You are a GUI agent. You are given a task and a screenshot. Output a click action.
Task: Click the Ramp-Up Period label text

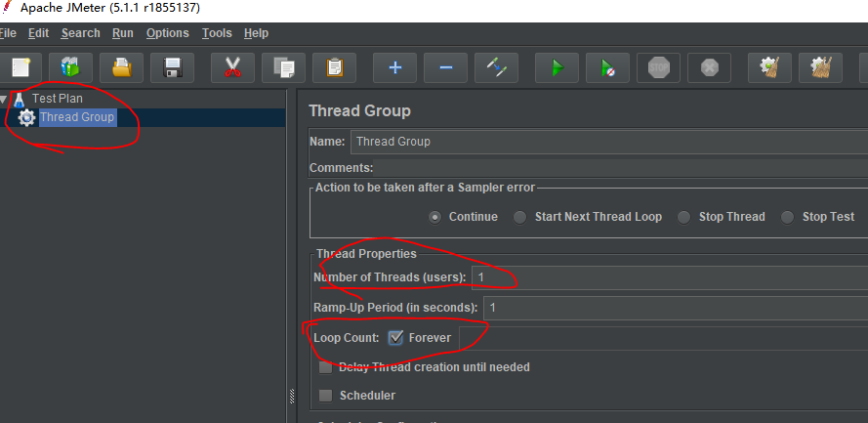coord(395,308)
